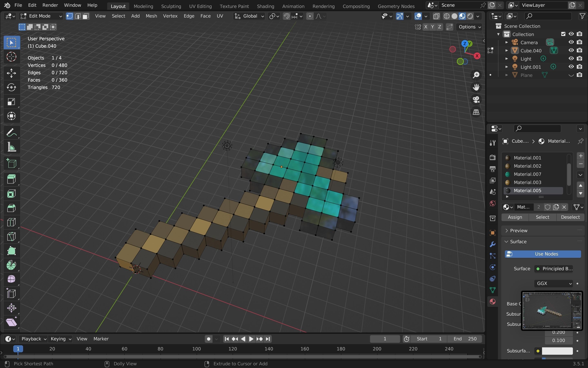Select the Poly Build tool
The image size is (588, 368).
[11, 251]
